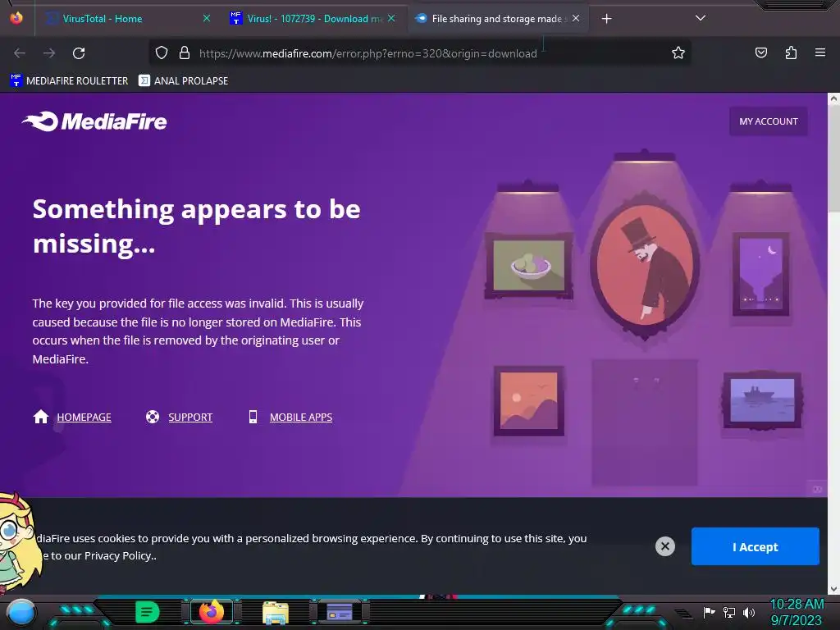840x630 pixels.
Task: Click the Firefox logo icon left of the tabs
Action: 16,18
